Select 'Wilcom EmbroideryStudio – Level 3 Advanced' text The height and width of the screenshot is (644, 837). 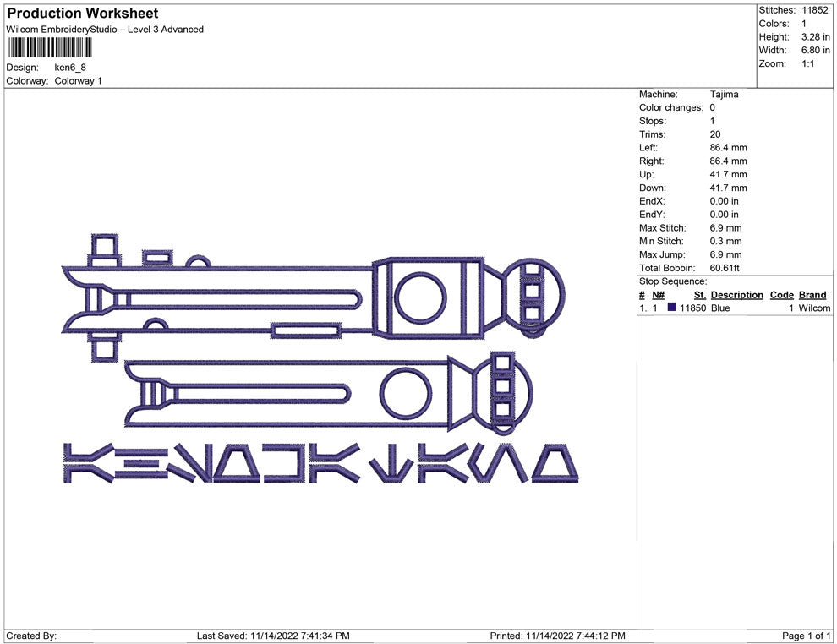click(105, 30)
